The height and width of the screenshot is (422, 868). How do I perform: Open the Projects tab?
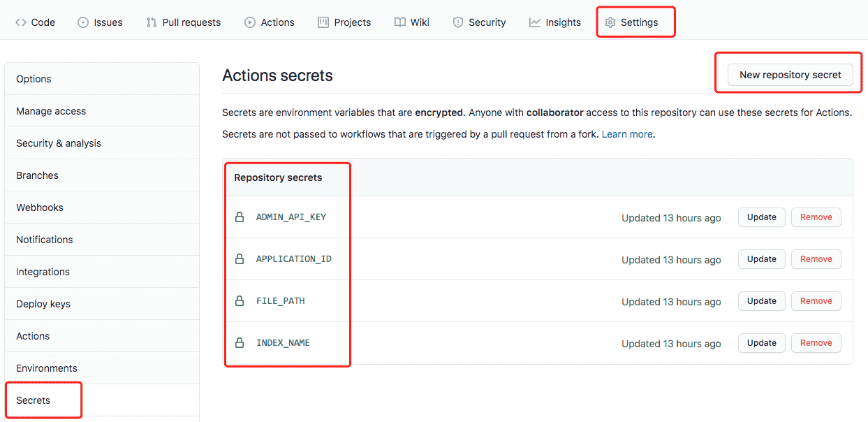click(344, 22)
